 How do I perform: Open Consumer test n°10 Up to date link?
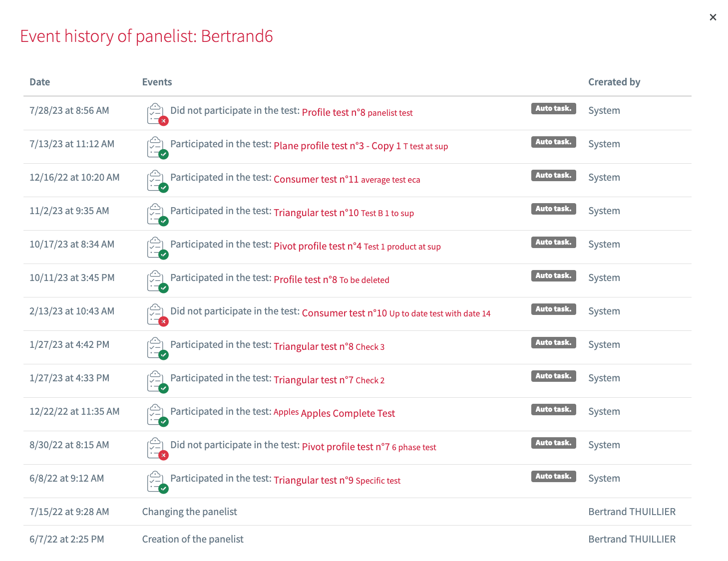[x=396, y=313]
